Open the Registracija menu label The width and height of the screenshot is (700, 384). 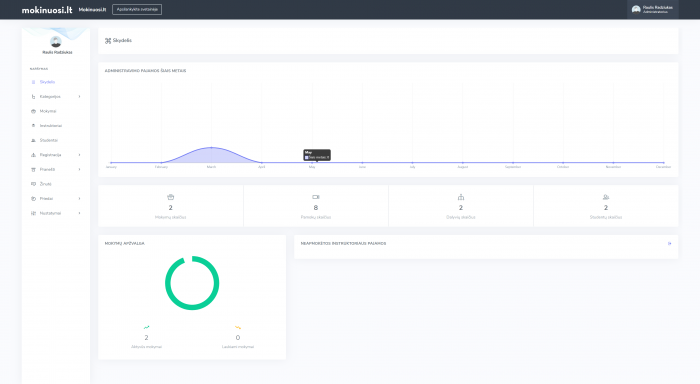(50, 155)
